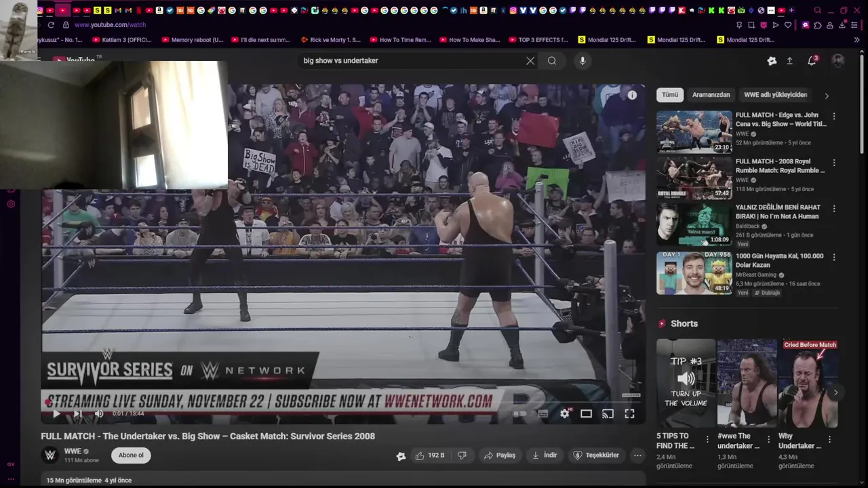The height and width of the screenshot is (488, 868).
Task: Open options for 'YALNIZ DEĞİLİM' video
Action: [x=834, y=209]
